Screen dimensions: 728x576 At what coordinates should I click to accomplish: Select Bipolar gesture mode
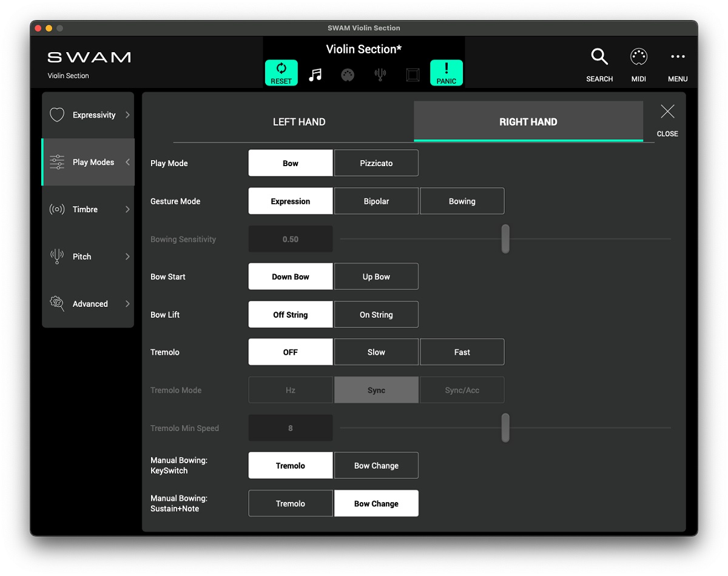pos(376,201)
